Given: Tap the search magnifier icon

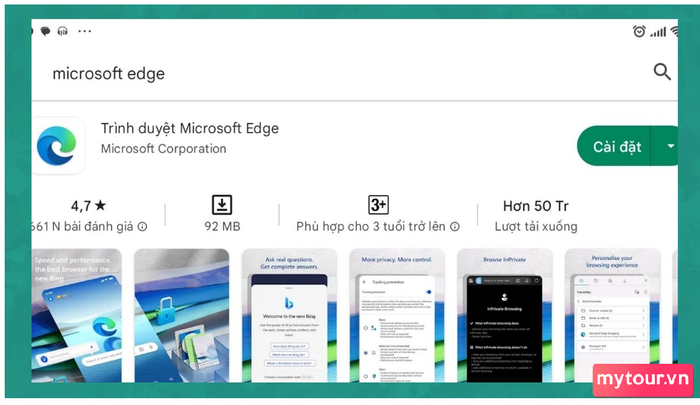Looking at the screenshot, I should 662,71.
